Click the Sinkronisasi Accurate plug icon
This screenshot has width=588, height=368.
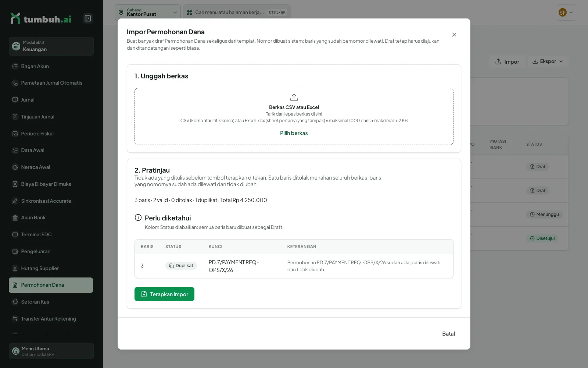click(15, 201)
